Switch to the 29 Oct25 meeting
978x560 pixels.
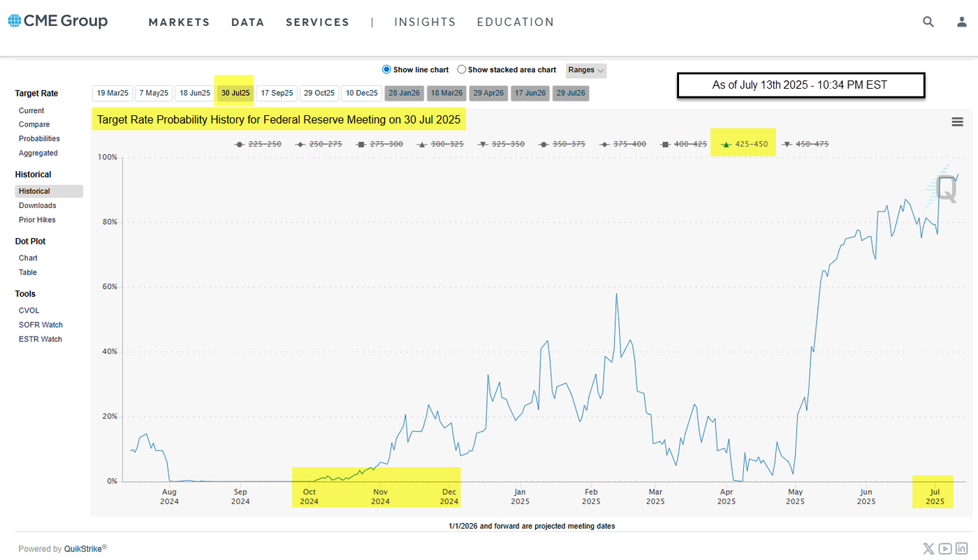(319, 92)
